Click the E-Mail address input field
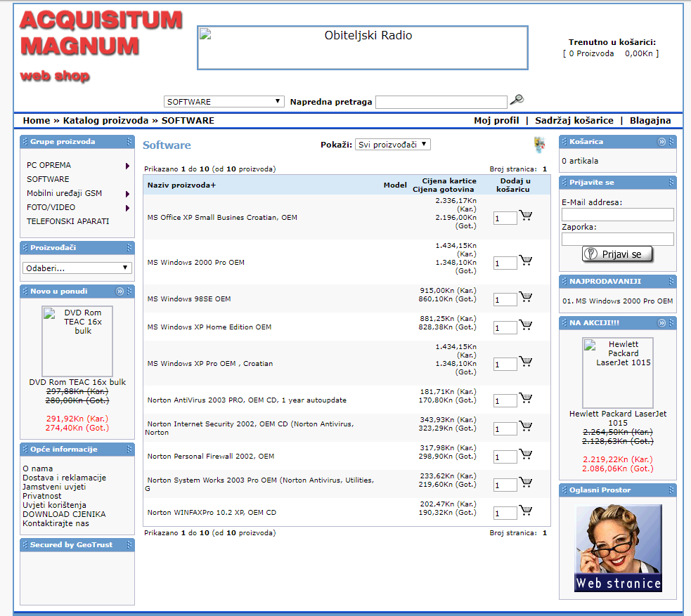 coord(617,215)
